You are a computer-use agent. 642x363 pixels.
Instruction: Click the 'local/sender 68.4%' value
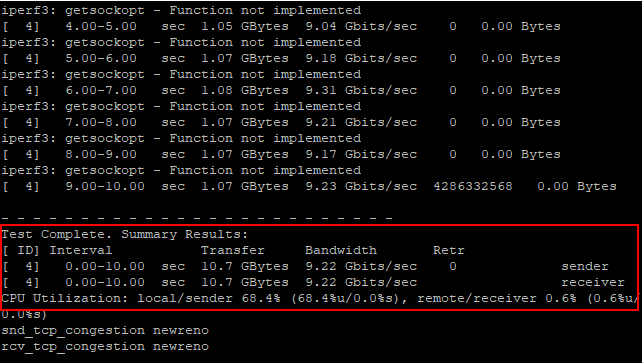coord(209,298)
